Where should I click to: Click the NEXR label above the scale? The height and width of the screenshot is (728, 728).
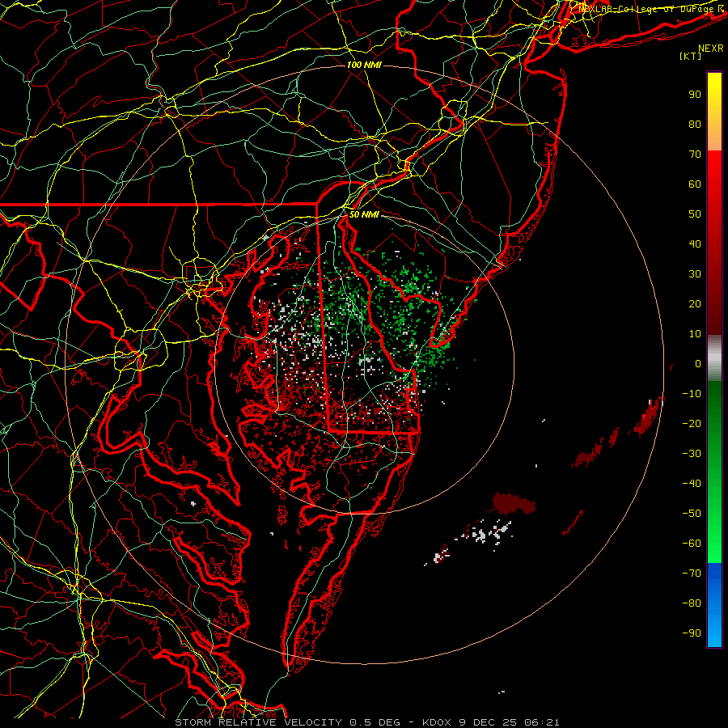(x=710, y=49)
